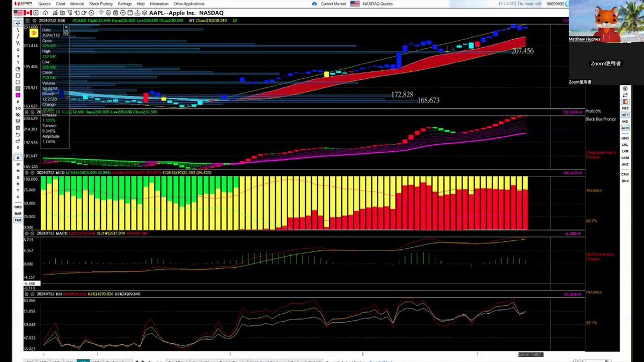
Task: Select the date marker on bottom time axis
Action: (x=531, y=354)
